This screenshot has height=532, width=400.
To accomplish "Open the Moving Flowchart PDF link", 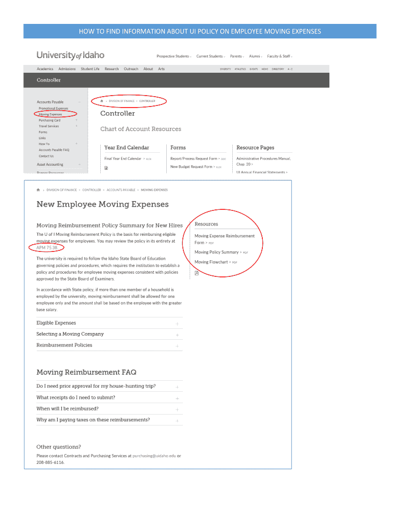I will [211, 262].
